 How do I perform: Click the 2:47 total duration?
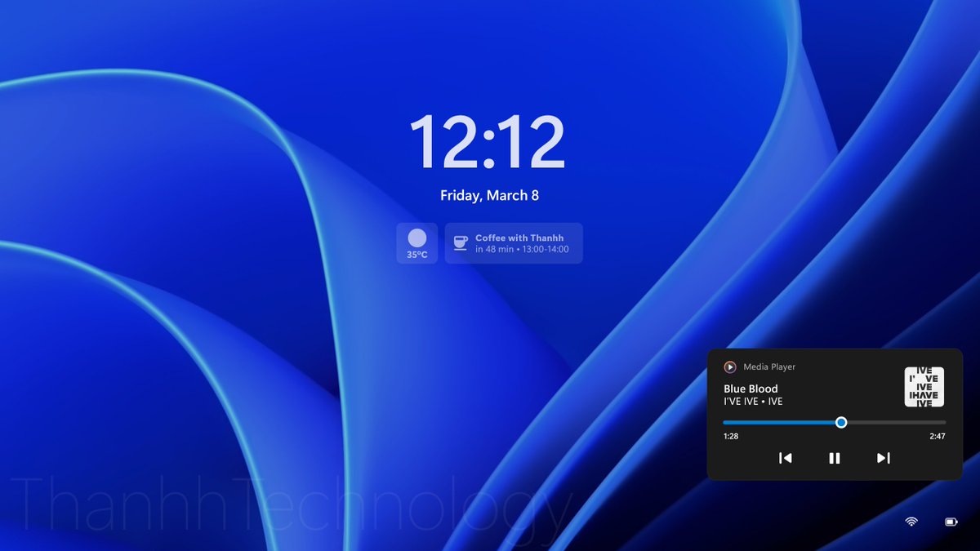click(x=938, y=437)
